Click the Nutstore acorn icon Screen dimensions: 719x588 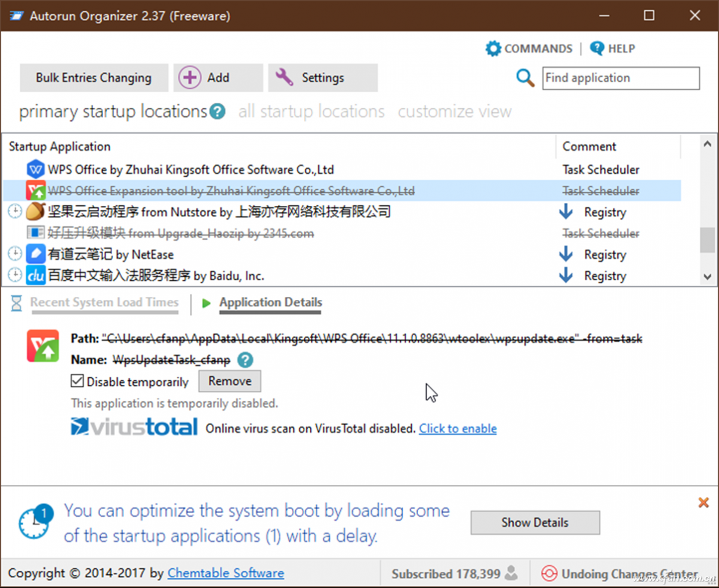36,212
